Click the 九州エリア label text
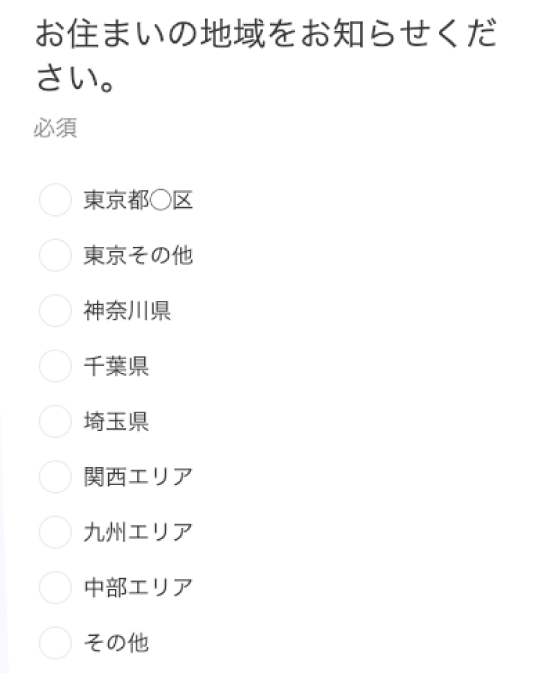 pyautogui.click(x=138, y=532)
